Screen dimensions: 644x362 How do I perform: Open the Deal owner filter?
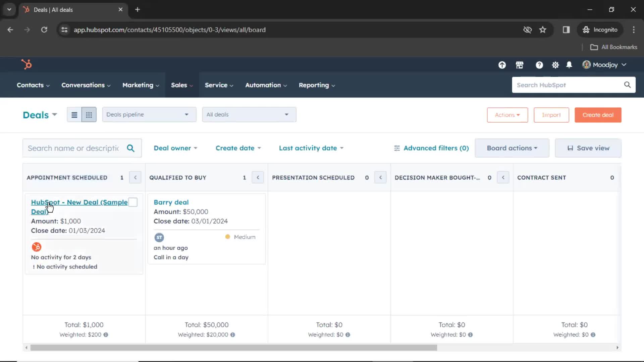[x=175, y=148]
